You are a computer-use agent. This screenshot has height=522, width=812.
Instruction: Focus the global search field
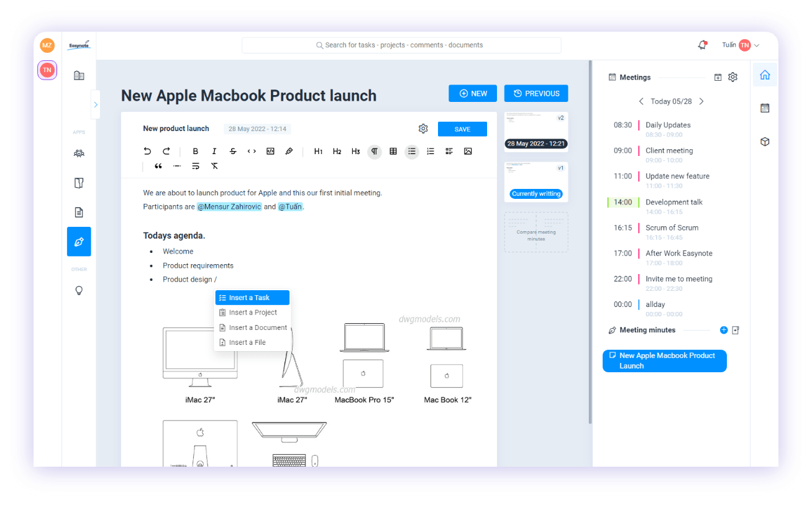point(401,45)
